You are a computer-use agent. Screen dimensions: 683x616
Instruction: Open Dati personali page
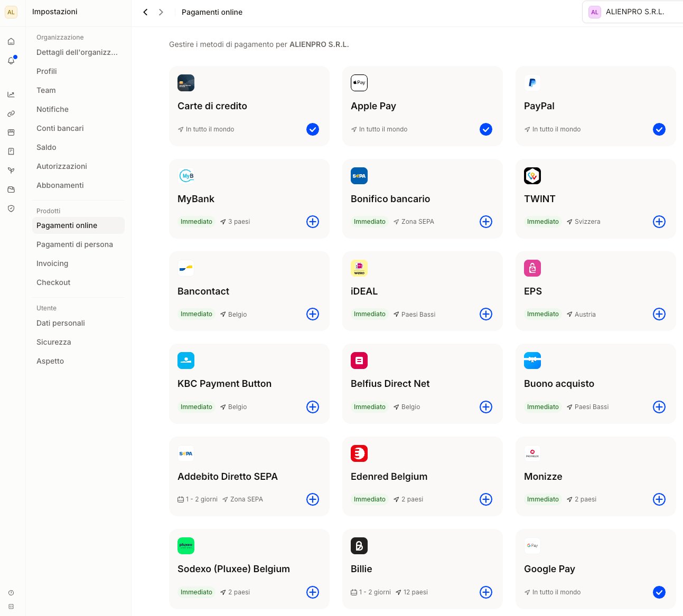pos(78,323)
